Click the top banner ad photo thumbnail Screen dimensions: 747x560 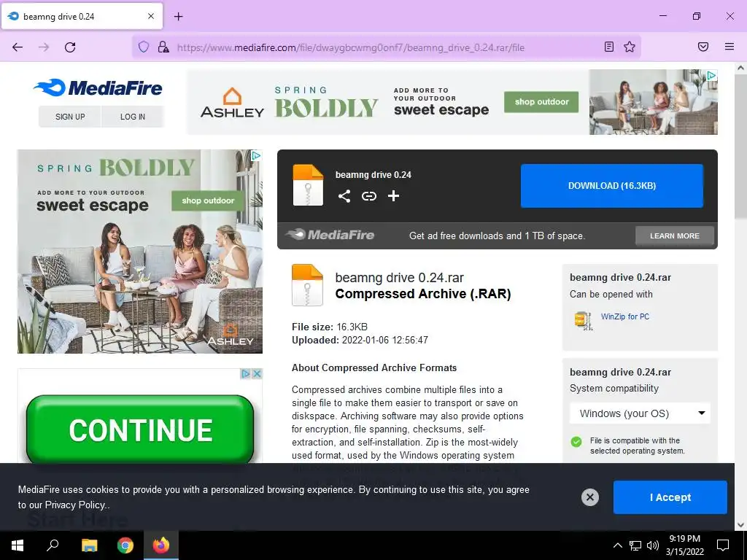click(653, 102)
